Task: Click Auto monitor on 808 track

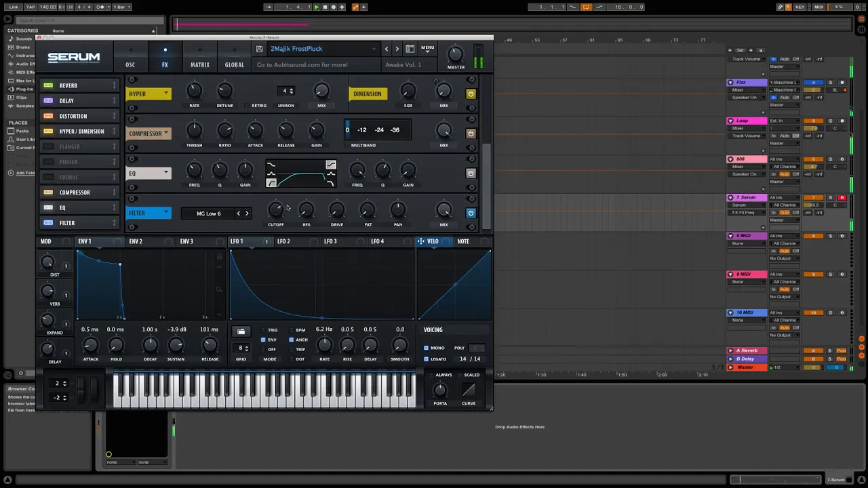Action: coord(785,174)
